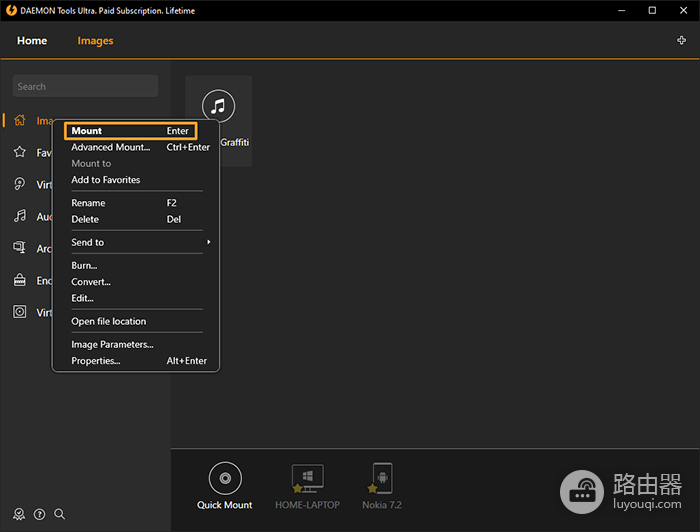
Task: Minimize the DAEMON Tools window
Action: pos(621,10)
